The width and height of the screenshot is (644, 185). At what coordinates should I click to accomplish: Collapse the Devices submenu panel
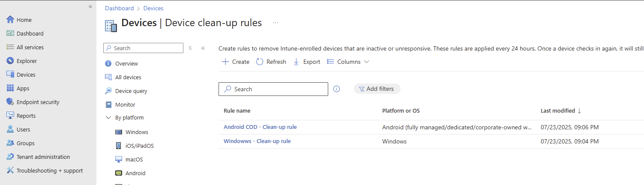point(203,48)
